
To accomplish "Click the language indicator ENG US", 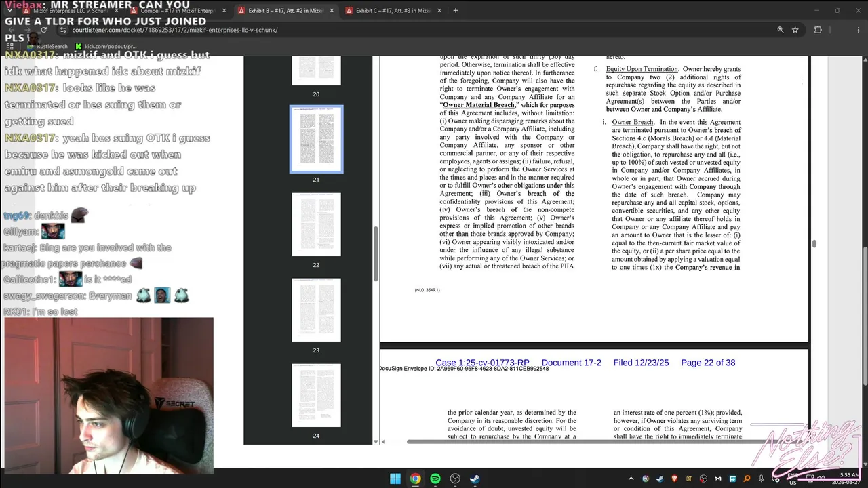I will (792, 479).
